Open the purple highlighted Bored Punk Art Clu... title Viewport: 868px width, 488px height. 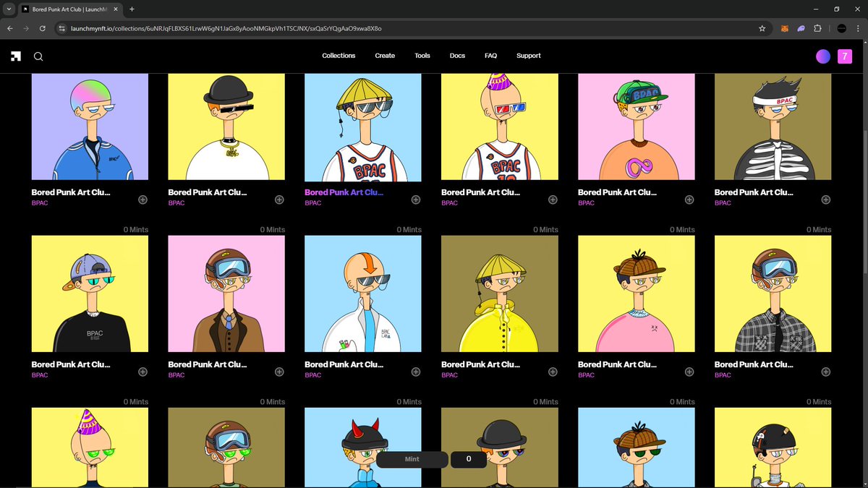point(344,192)
